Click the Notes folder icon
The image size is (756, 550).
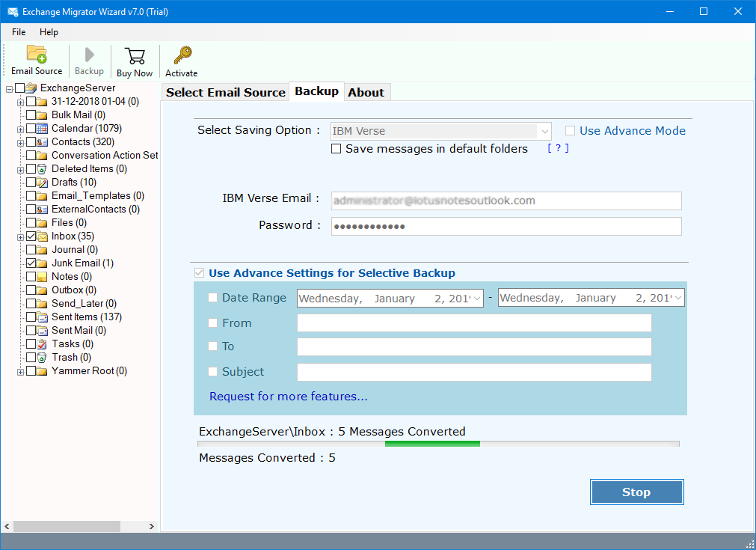pos(43,277)
